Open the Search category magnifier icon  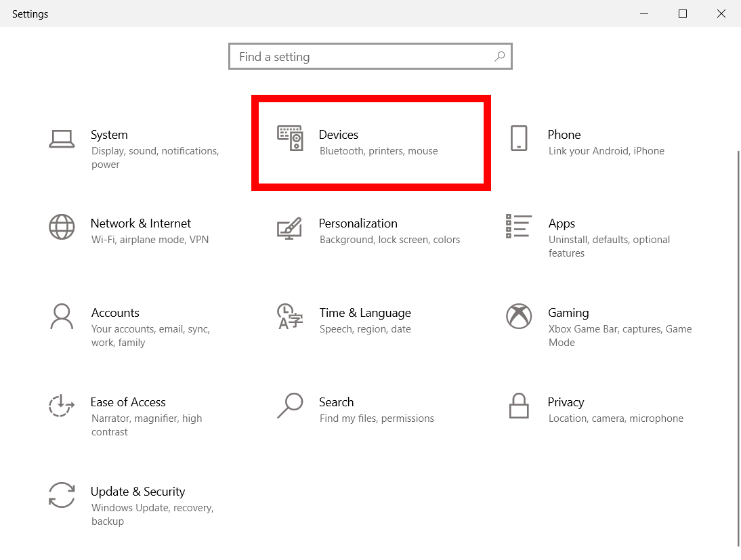pyautogui.click(x=290, y=406)
